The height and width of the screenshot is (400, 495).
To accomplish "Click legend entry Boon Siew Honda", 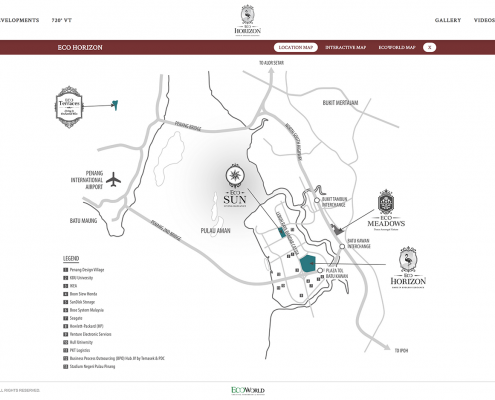I will click(80, 294).
